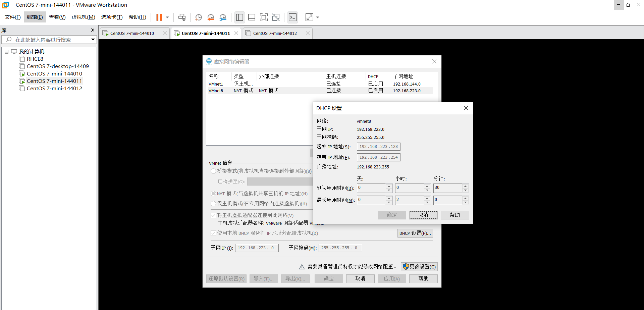Close the DHCP 设置 dialog
Viewport: 644px width, 310px height.
click(466, 108)
